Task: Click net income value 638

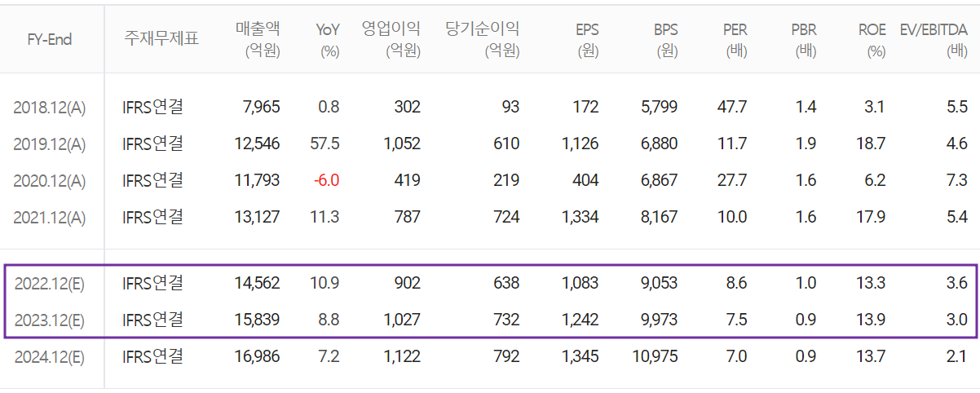Action: (x=506, y=283)
